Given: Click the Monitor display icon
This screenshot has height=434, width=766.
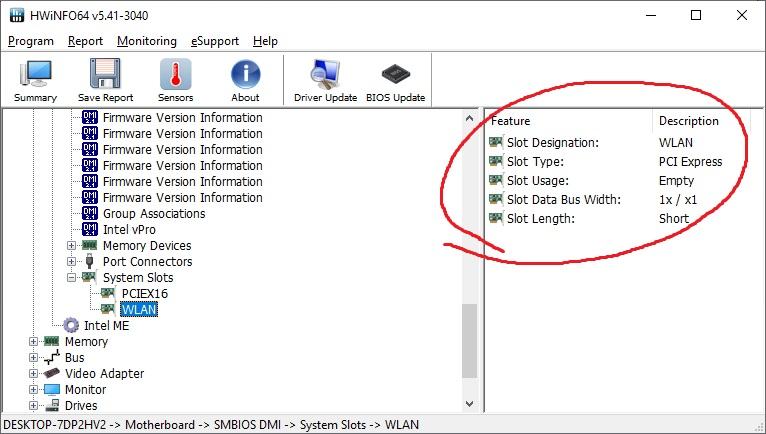Looking at the screenshot, I should coord(51,390).
